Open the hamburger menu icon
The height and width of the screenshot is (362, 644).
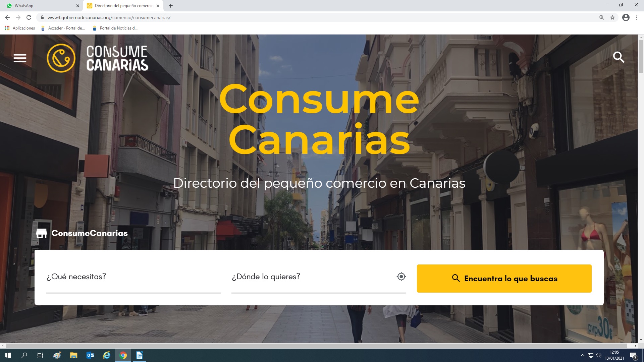click(x=20, y=58)
